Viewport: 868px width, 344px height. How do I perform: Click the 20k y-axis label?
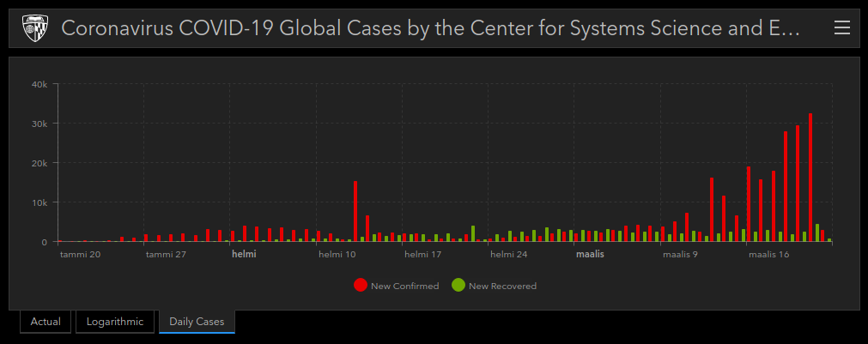point(39,163)
